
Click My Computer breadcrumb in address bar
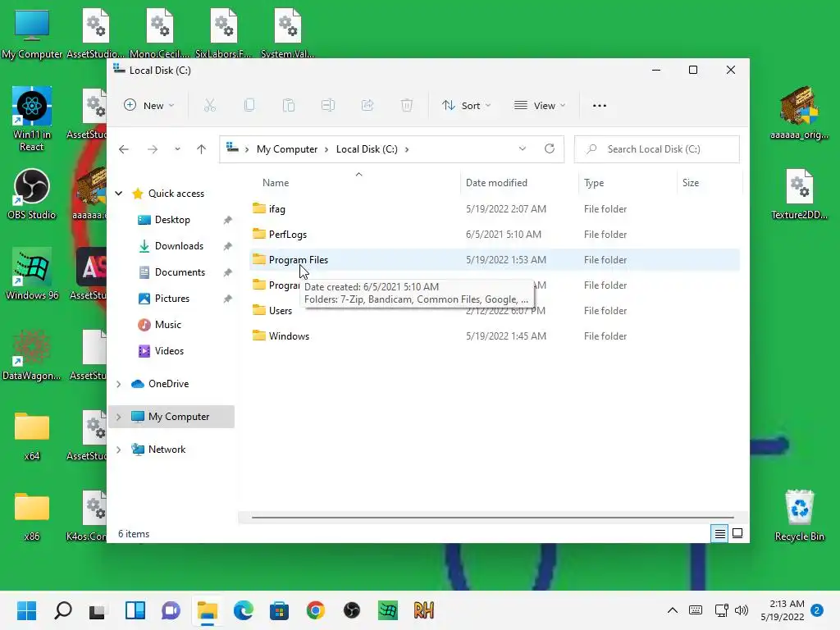point(286,149)
